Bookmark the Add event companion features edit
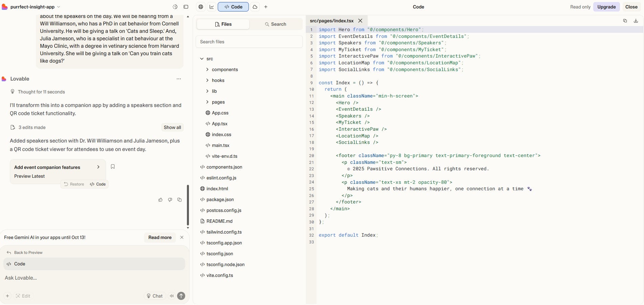Image resolution: width=644 pixels, height=305 pixels. 113,167
